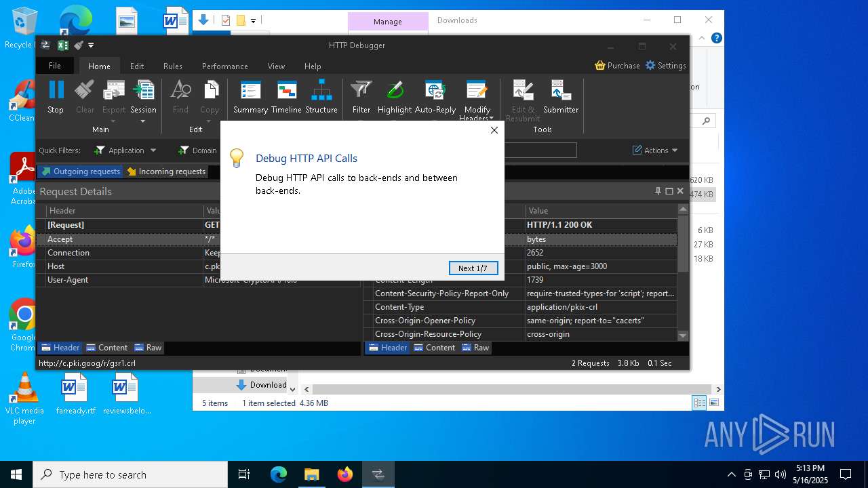The image size is (868, 488).
Task: Open Firefox from the taskbar
Action: coord(345,474)
